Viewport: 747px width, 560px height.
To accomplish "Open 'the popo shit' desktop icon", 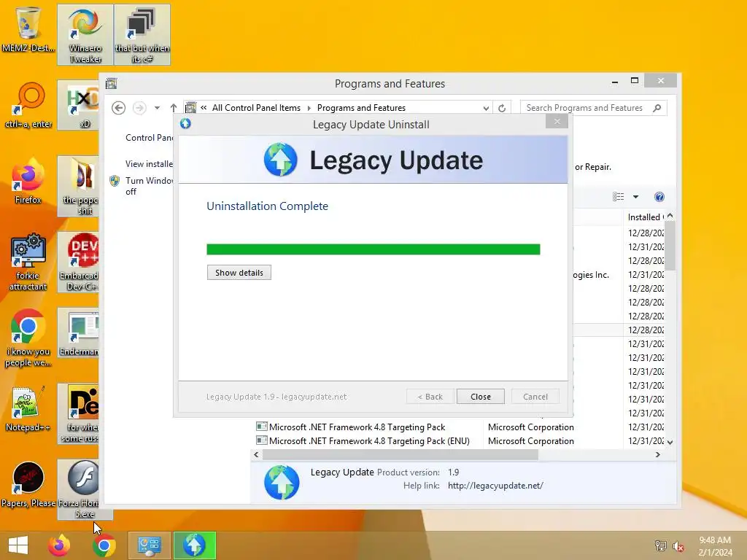I will (x=79, y=186).
